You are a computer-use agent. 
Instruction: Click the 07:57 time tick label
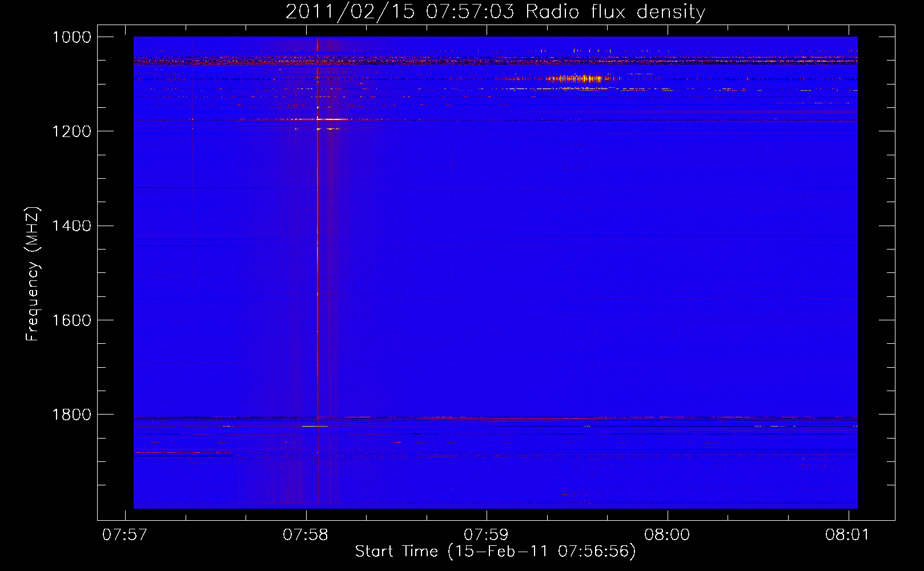point(124,534)
